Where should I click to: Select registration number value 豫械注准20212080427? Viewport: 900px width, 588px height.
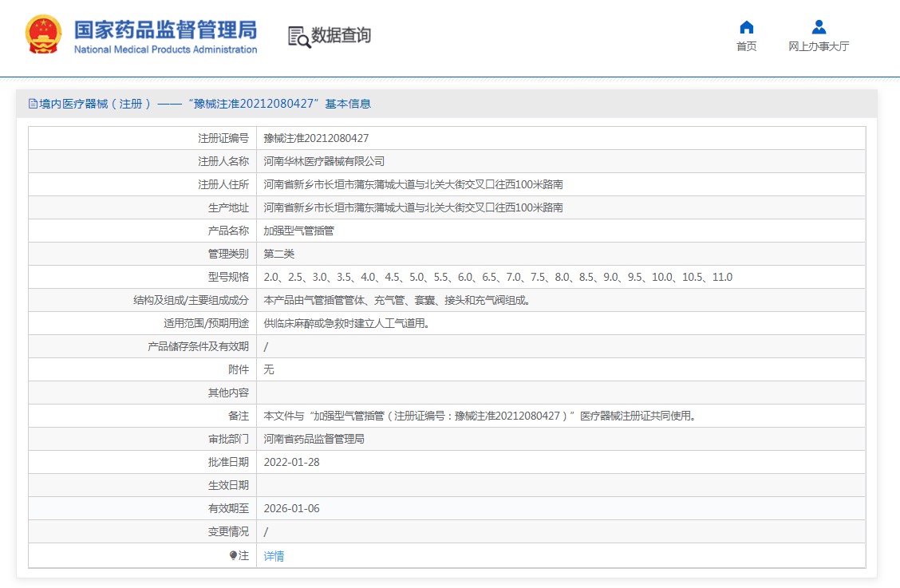pos(316,138)
